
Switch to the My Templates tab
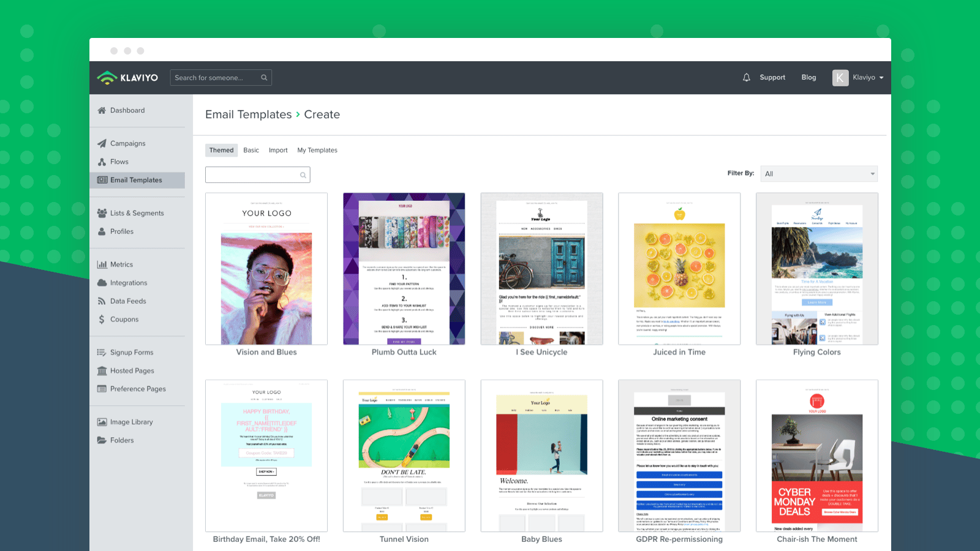pyautogui.click(x=317, y=151)
